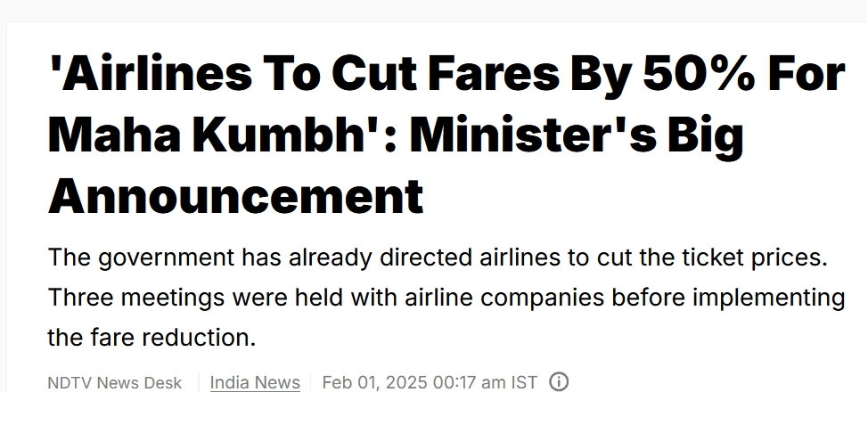Click the 'IST' timezone label
The height and width of the screenshot is (425, 868).
click(x=524, y=382)
